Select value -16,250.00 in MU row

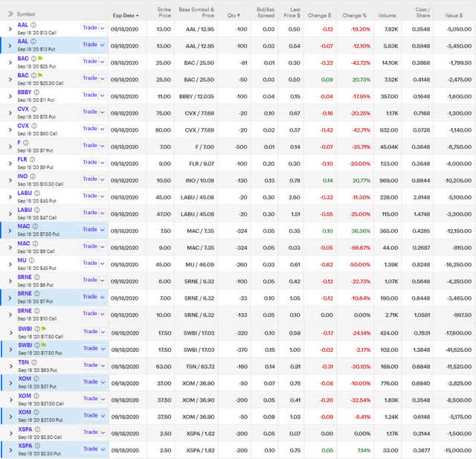(x=458, y=265)
